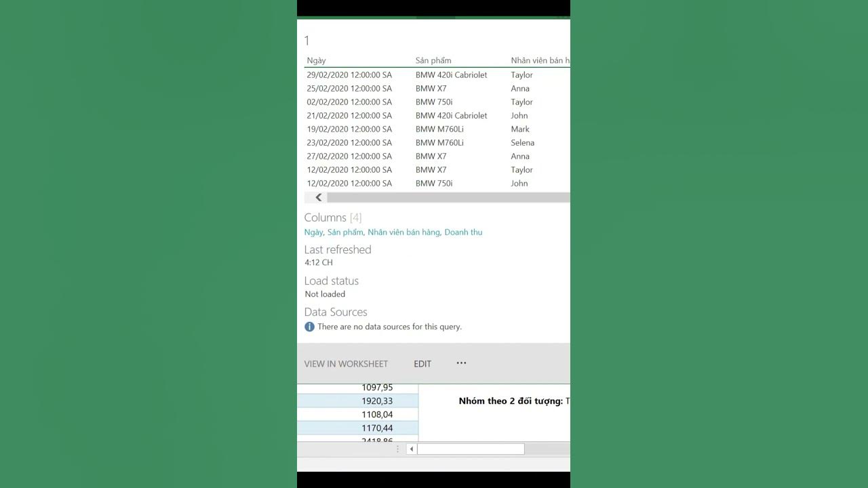Viewport: 868px width, 488px height.
Task: Click the worksheet horizontal scrollbar thumb
Action: click(471, 449)
